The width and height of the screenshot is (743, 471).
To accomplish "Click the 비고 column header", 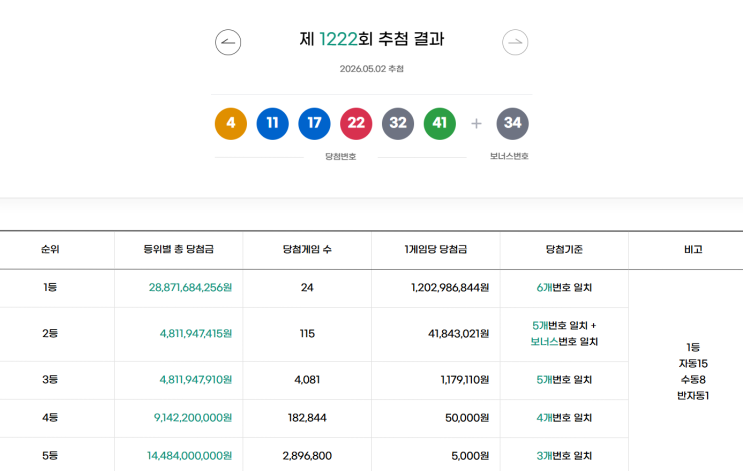I will point(693,249).
